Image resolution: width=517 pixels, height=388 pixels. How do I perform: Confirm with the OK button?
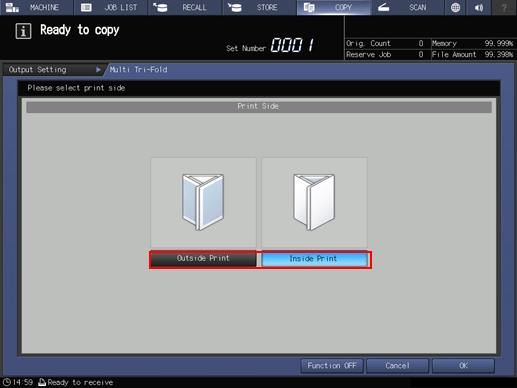pyautogui.click(x=463, y=366)
